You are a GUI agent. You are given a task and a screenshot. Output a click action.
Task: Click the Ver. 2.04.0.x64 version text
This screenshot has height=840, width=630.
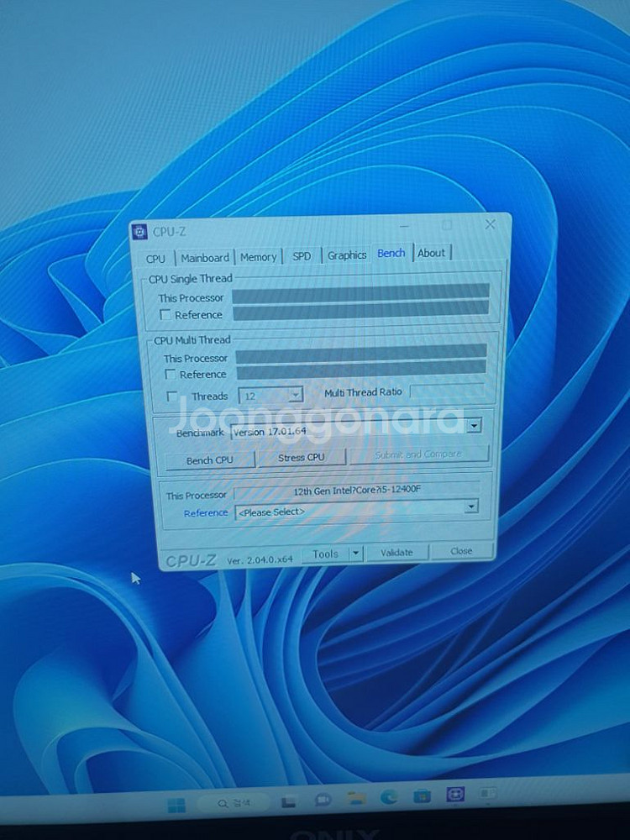260,559
